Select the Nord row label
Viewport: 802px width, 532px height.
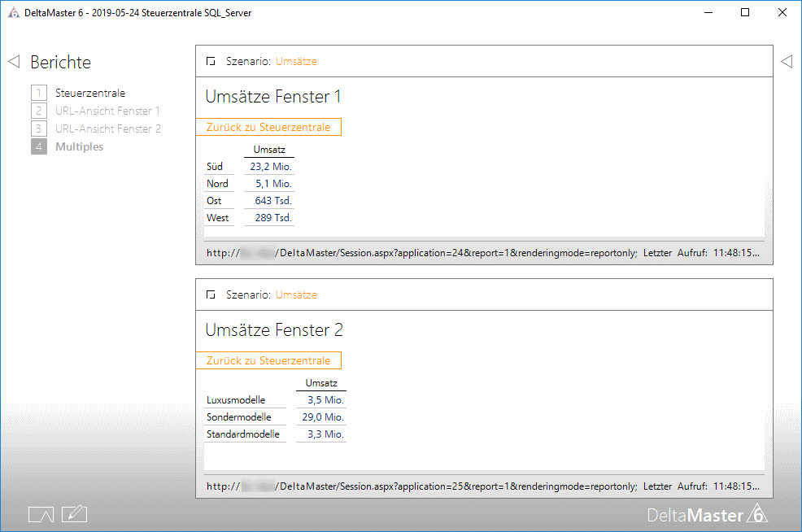217,184
